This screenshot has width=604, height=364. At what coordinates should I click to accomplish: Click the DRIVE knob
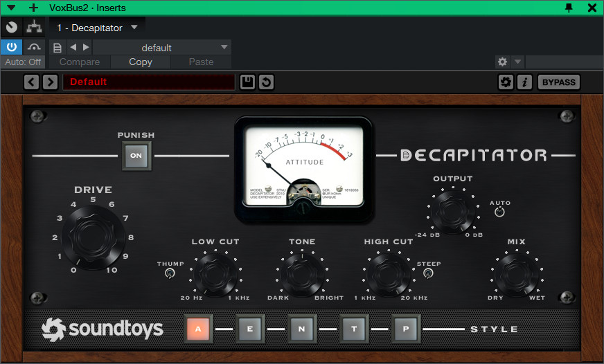pos(93,237)
